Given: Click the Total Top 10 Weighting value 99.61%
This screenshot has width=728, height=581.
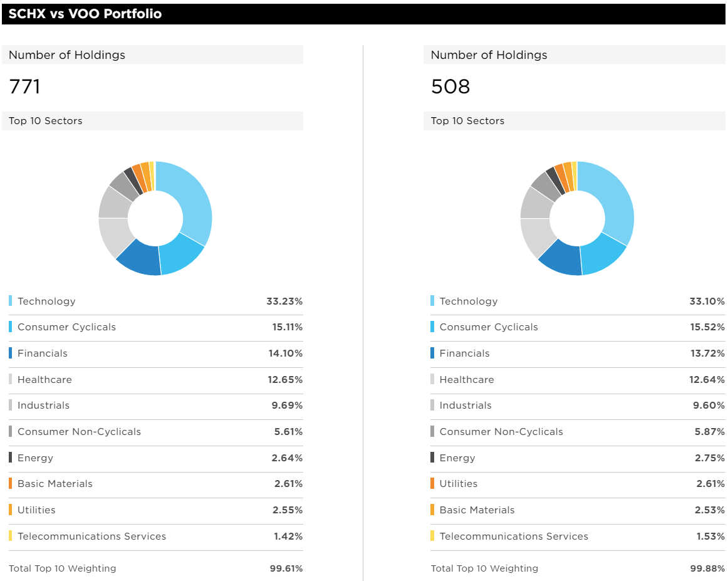Looking at the screenshot, I should tap(287, 568).
